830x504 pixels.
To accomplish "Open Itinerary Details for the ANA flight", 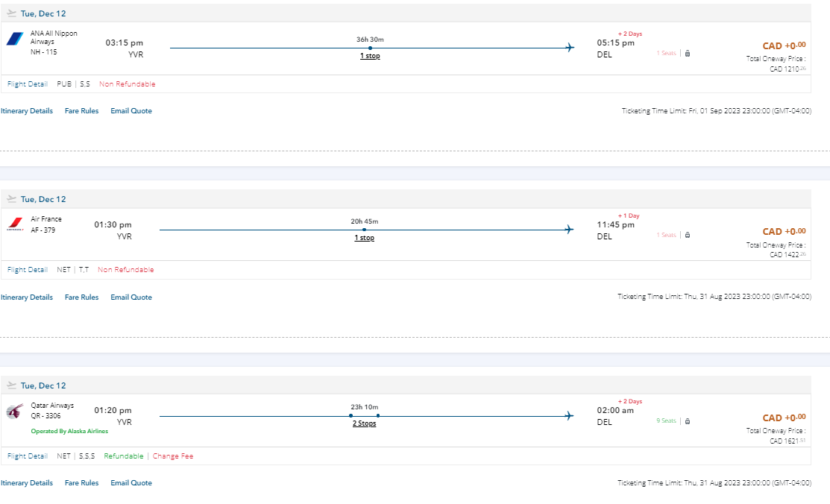I will [x=27, y=111].
